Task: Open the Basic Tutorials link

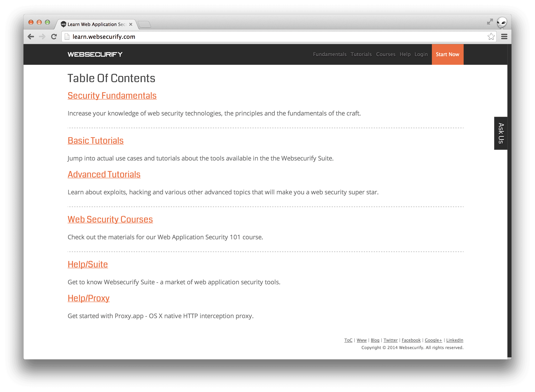Action: click(95, 141)
